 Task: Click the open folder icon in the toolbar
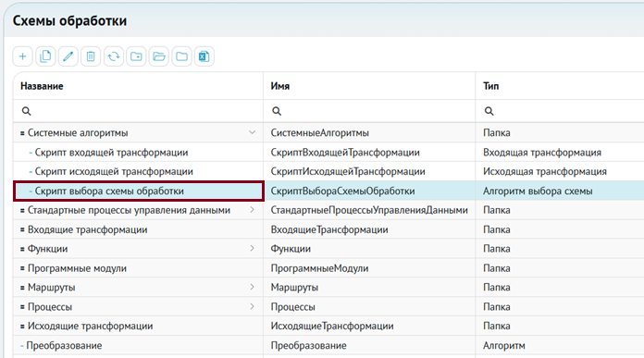[159, 56]
